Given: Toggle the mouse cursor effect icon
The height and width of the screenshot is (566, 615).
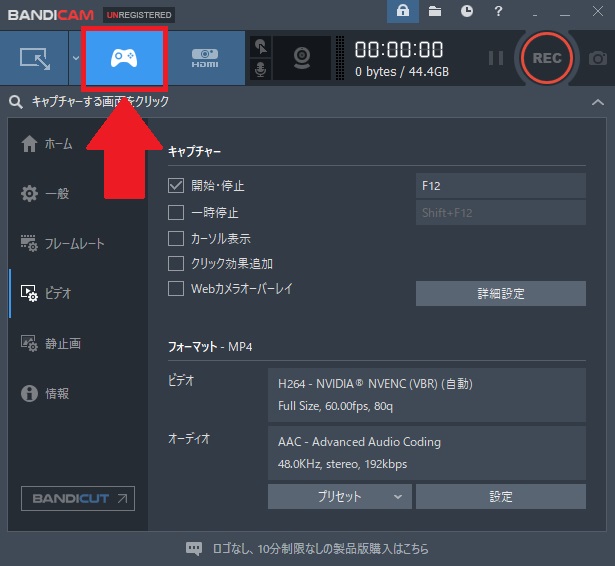Looking at the screenshot, I should pos(260,47).
